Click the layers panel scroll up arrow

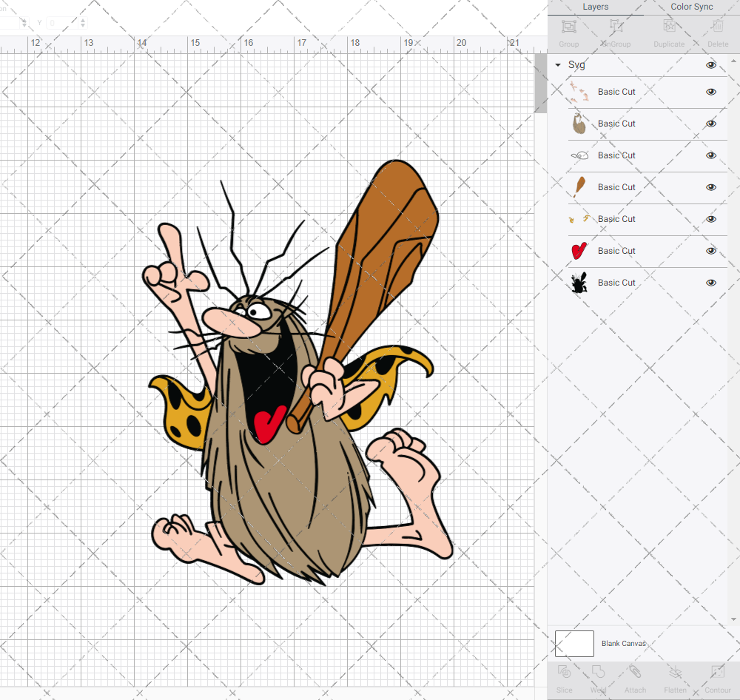733,61
